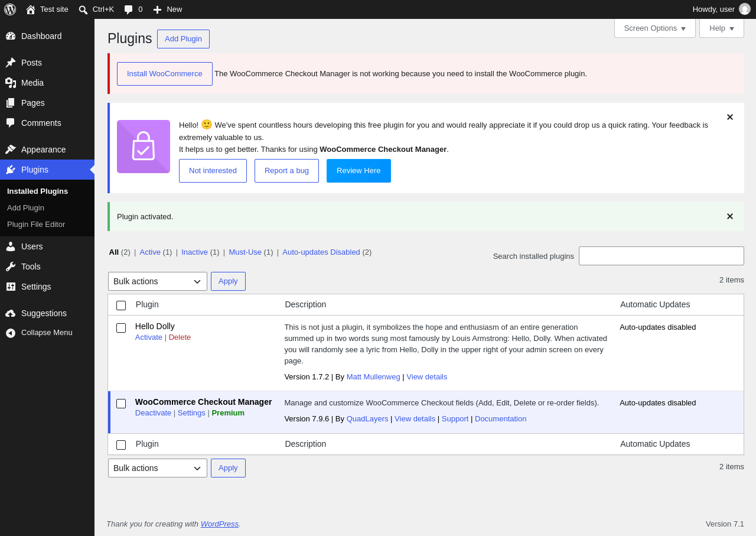The width and height of the screenshot is (756, 536).
Task: Open the Plugin File Editor submenu item
Action: coord(36,225)
